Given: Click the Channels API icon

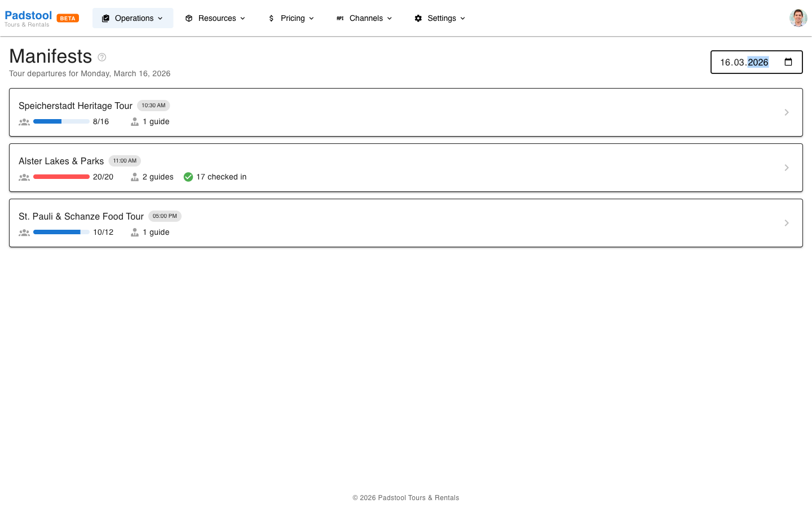Looking at the screenshot, I should coord(340,18).
